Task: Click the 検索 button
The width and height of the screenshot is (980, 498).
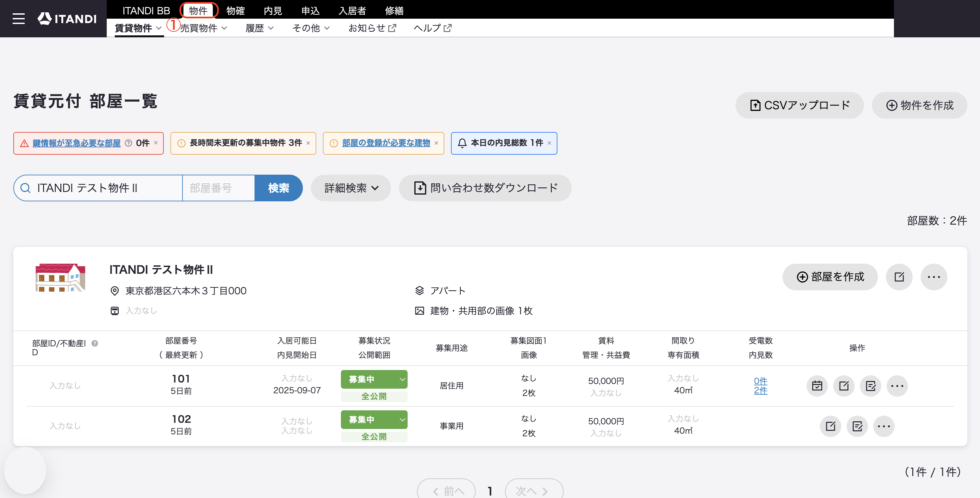Action: [x=279, y=188]
